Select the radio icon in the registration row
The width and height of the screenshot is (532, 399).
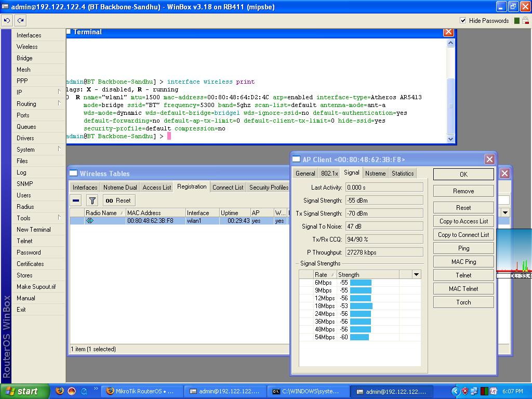pos(89,220)
